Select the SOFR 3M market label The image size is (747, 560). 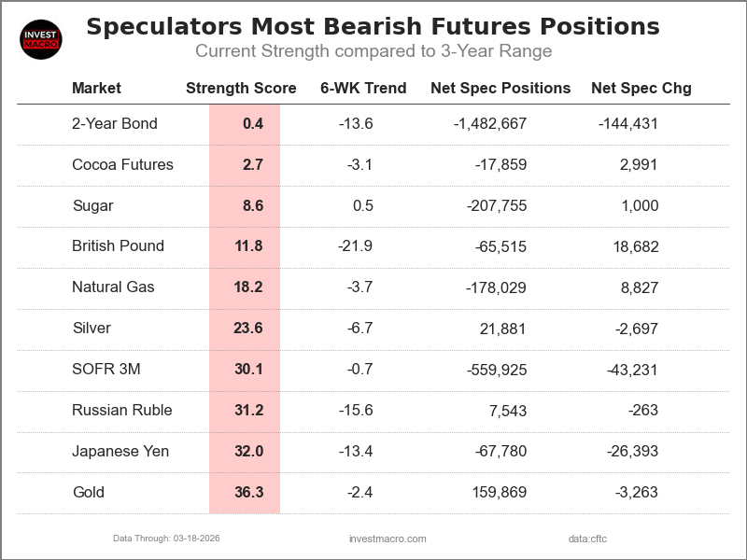click(x=106, y=370)
